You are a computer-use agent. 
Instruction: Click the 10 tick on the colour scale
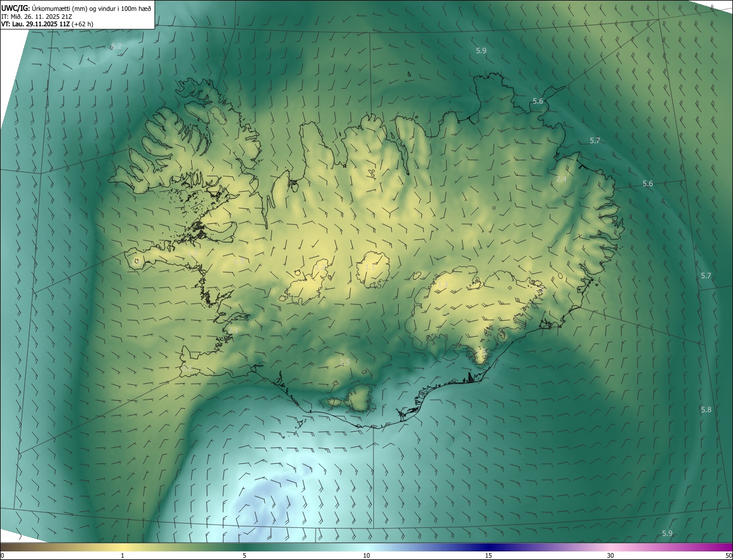(366, 556)
